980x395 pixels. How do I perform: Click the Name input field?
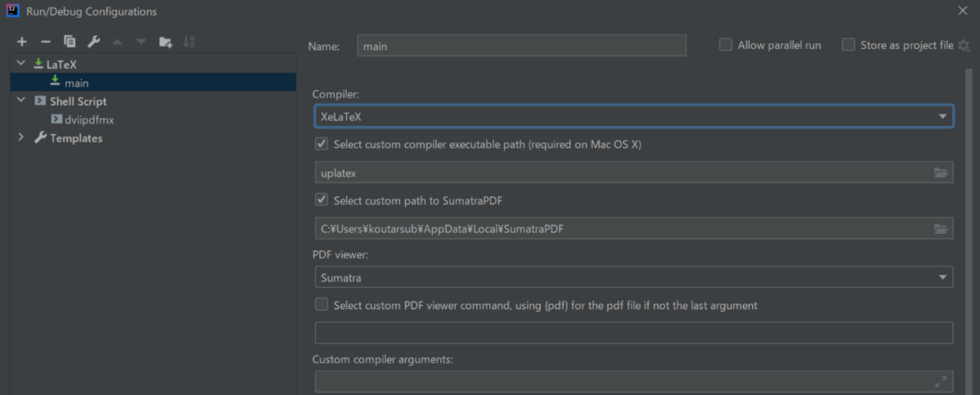(521, 46)
